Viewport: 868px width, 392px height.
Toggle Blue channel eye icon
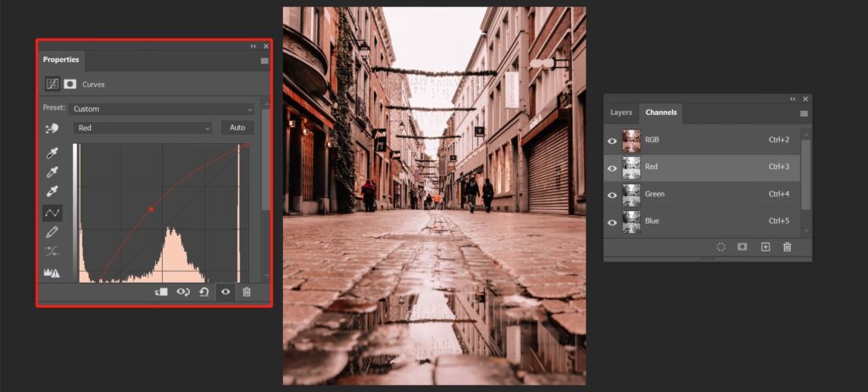click(612, 221)
